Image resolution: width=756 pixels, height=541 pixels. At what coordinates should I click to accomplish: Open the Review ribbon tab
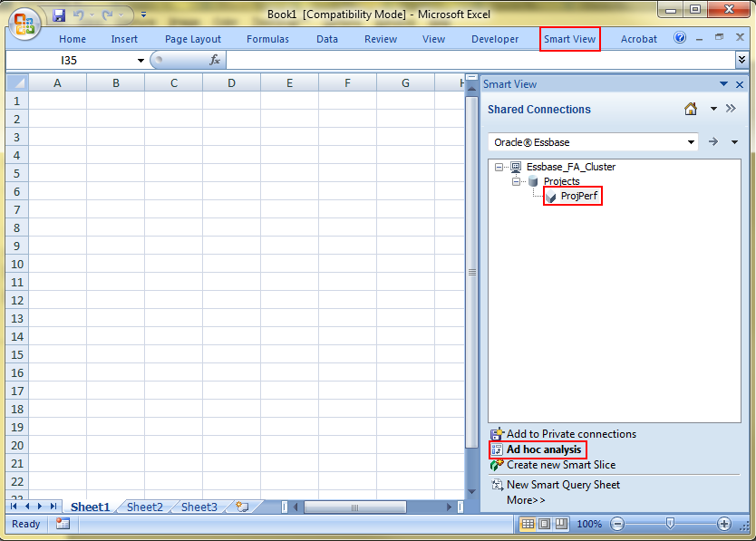click(x=381, y=39)
